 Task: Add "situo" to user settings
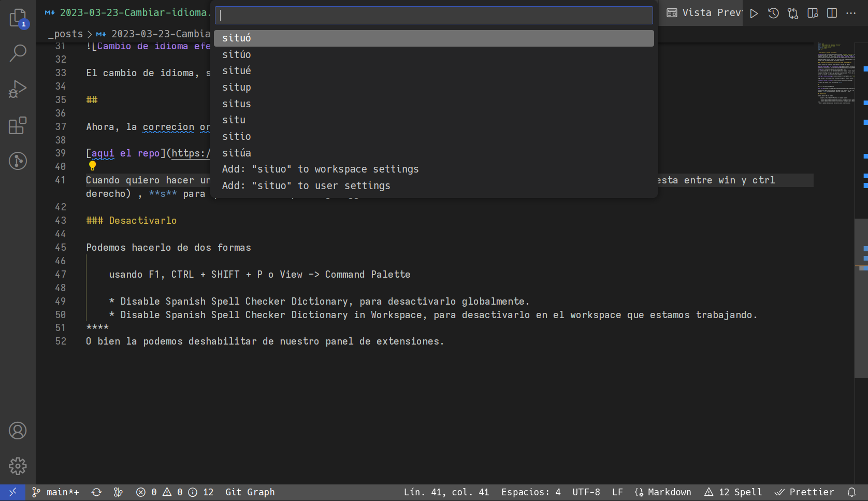(434, 186)
